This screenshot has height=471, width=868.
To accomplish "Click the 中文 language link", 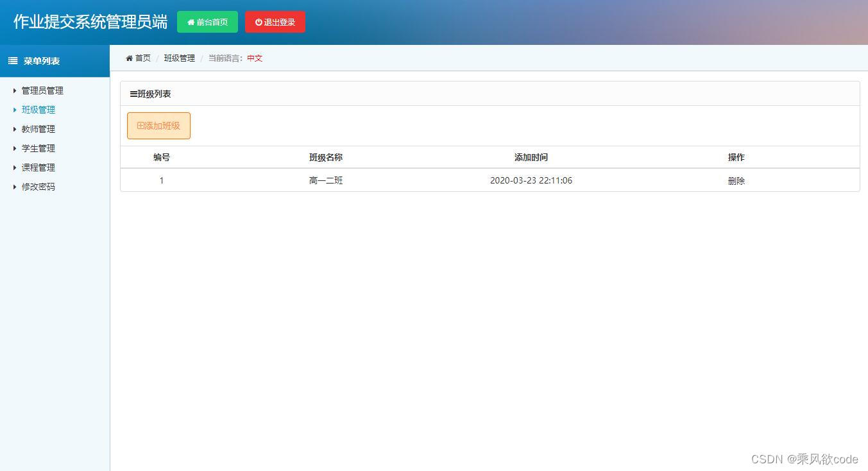I will pos(255,58).
